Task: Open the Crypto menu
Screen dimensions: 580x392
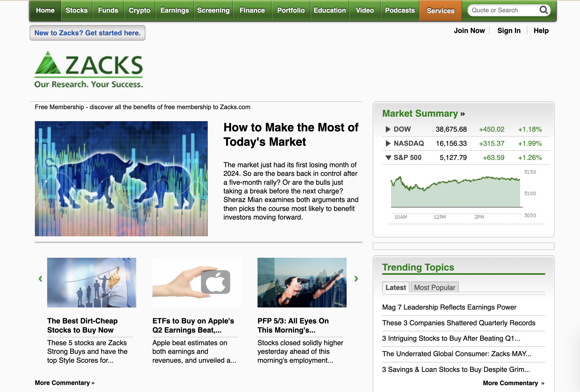Action: [x=140, y=10]
